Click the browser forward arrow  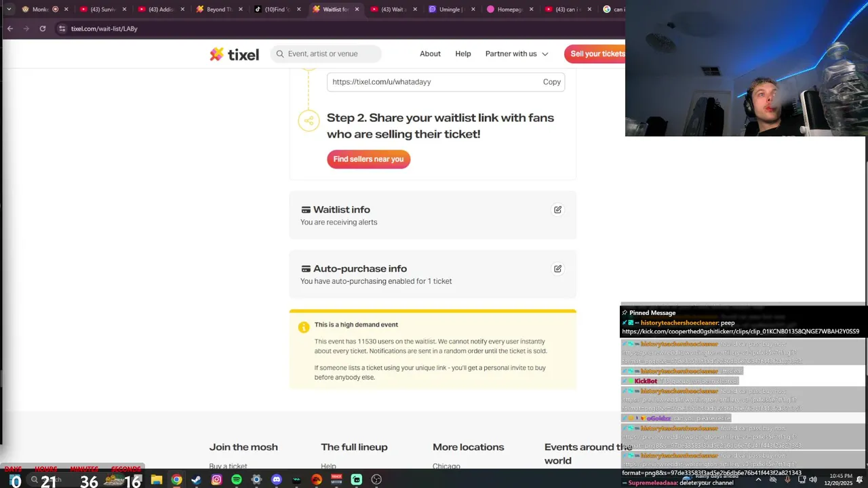(26, 28)
